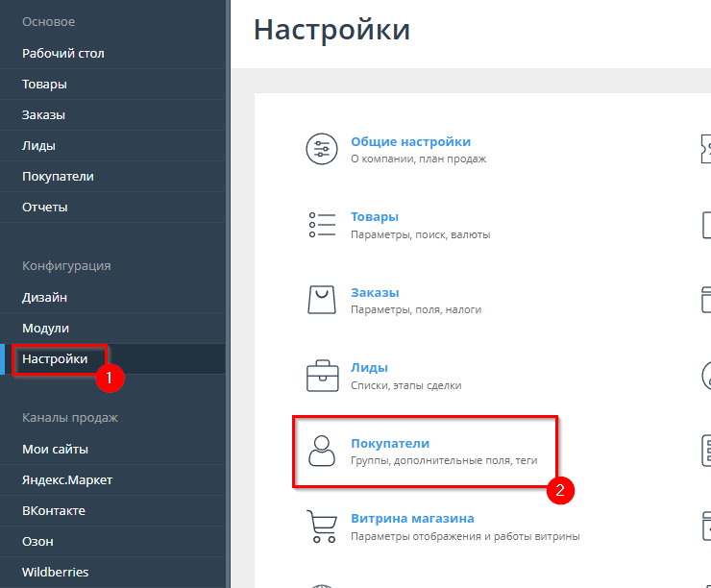Open the Витрина магазина link
The height and width of the screenshot is (588, 711).
click(x=412, y=519)
